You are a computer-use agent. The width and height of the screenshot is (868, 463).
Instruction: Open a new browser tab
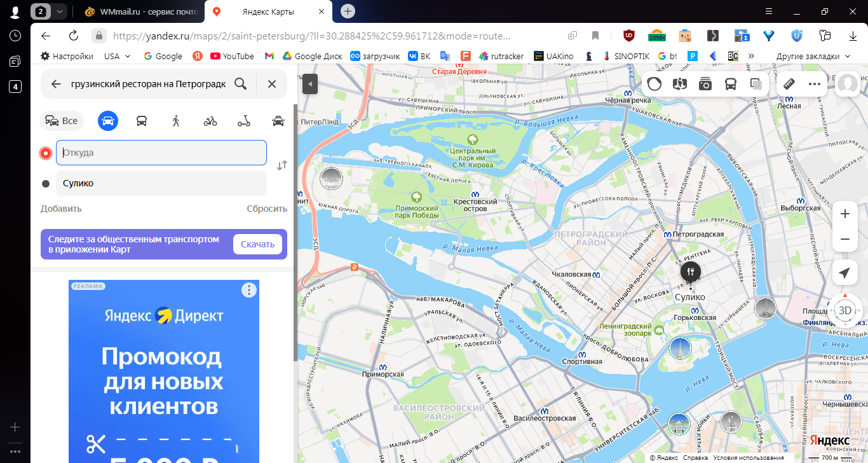[x=348, y=11]
